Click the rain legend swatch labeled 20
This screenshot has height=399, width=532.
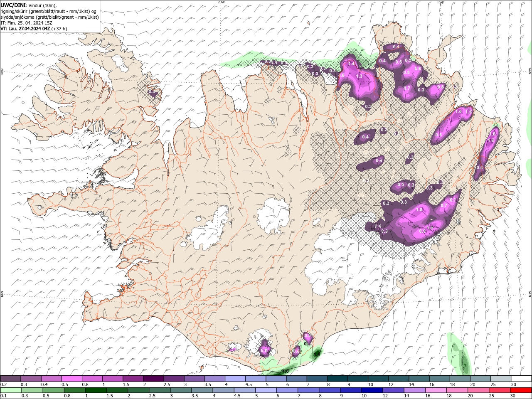478,390
